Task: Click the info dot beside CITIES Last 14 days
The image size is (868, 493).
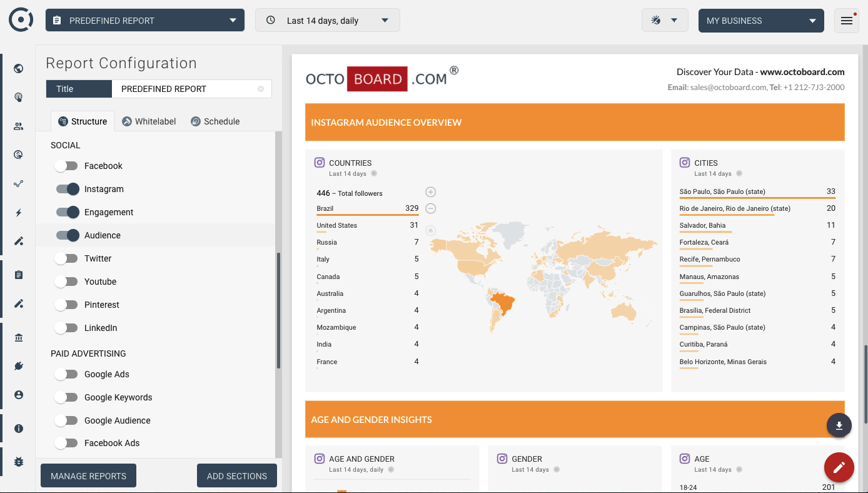Action: pos(739,173)
